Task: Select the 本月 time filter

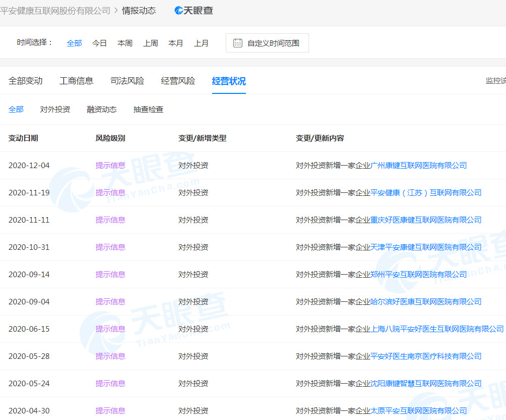Action: tap(176, 43)
